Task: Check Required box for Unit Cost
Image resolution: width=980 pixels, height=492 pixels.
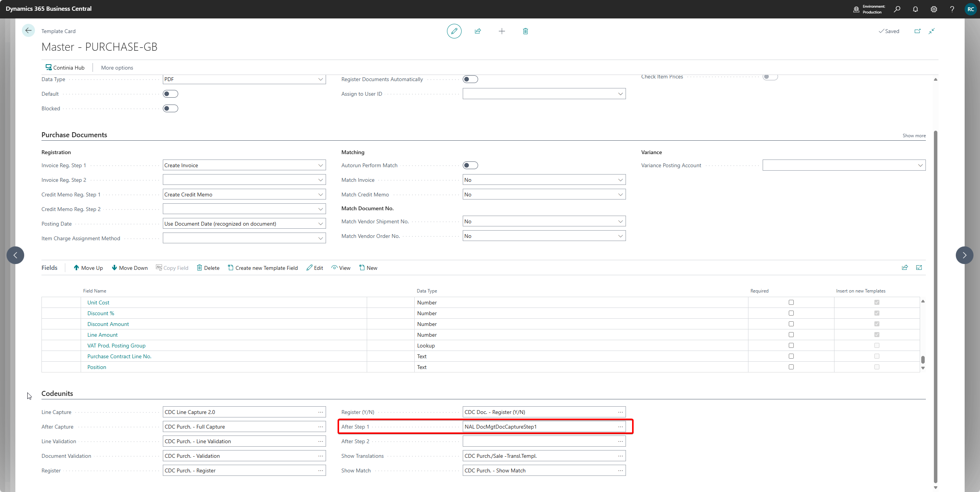Action: (x=791, y=303)
